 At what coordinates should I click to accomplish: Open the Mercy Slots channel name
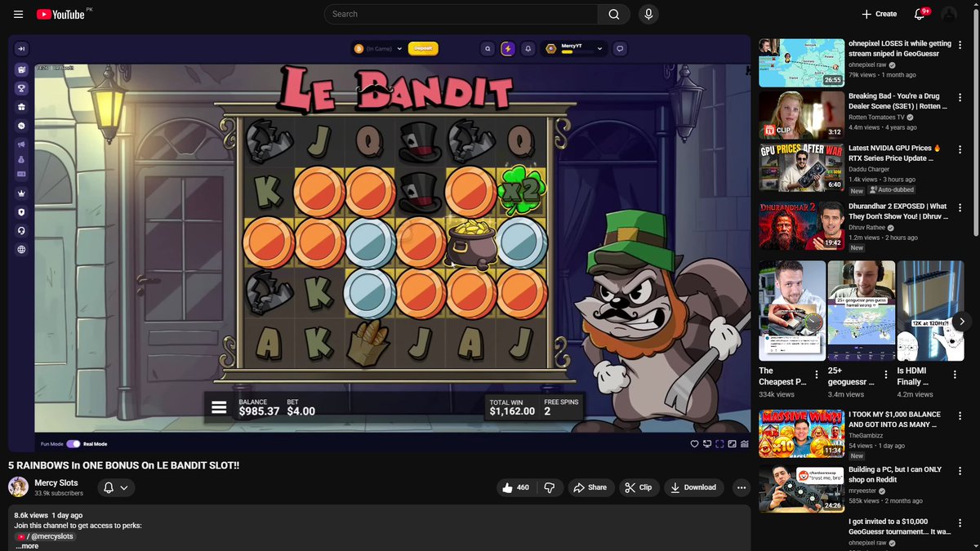[x=56, y=483]
